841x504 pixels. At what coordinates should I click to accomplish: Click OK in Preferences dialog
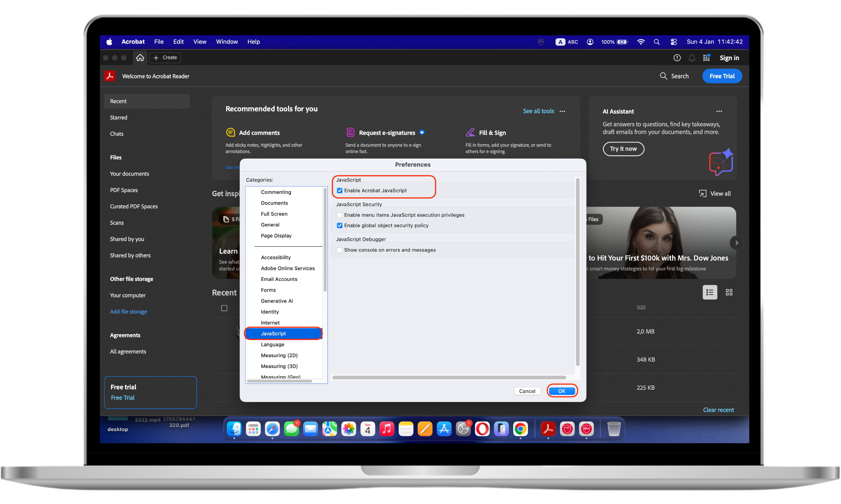561,391
